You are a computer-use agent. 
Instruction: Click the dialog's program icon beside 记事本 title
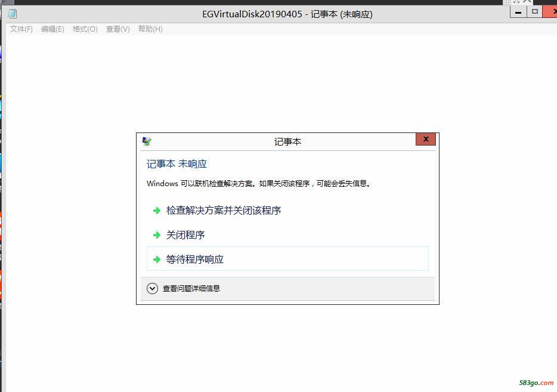click(147, 141)
